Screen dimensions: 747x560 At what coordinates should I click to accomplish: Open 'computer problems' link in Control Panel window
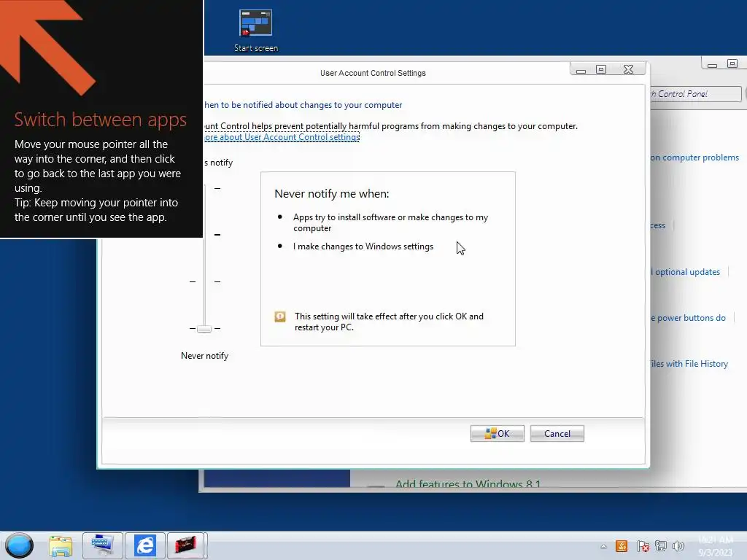694,157
